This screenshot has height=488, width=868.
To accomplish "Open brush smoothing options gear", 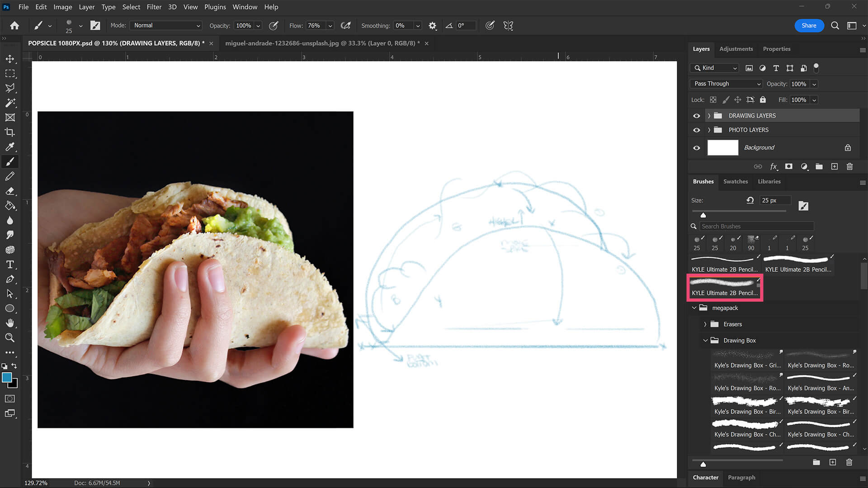I will point(433,26).
